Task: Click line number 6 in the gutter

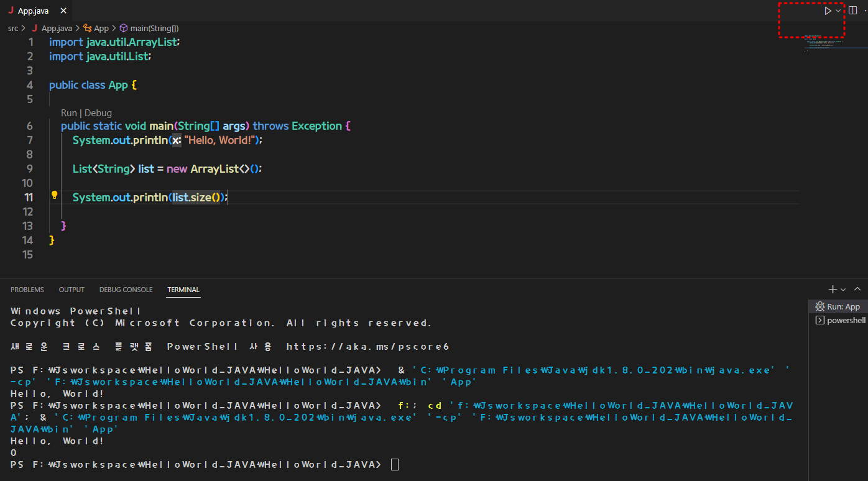Action: click(30, 126)
